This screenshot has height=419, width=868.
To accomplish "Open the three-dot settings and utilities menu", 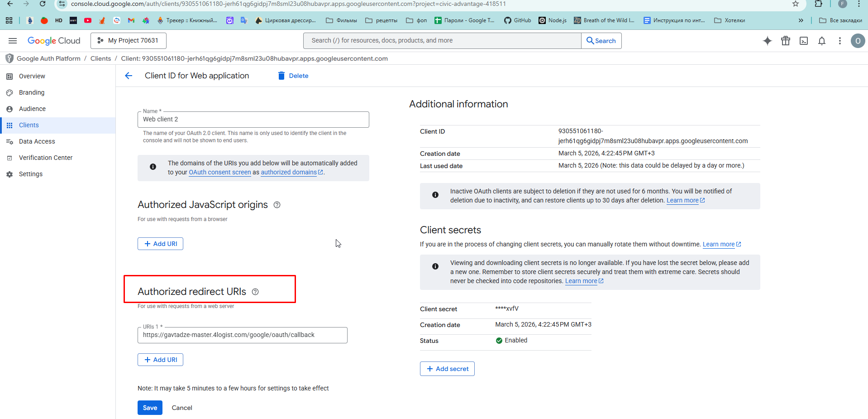I will pos(839,41).
